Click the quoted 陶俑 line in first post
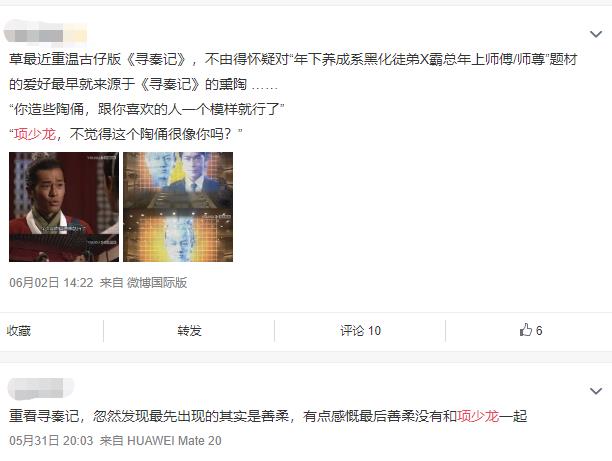The image size is (612, 461). click(146, 109)
